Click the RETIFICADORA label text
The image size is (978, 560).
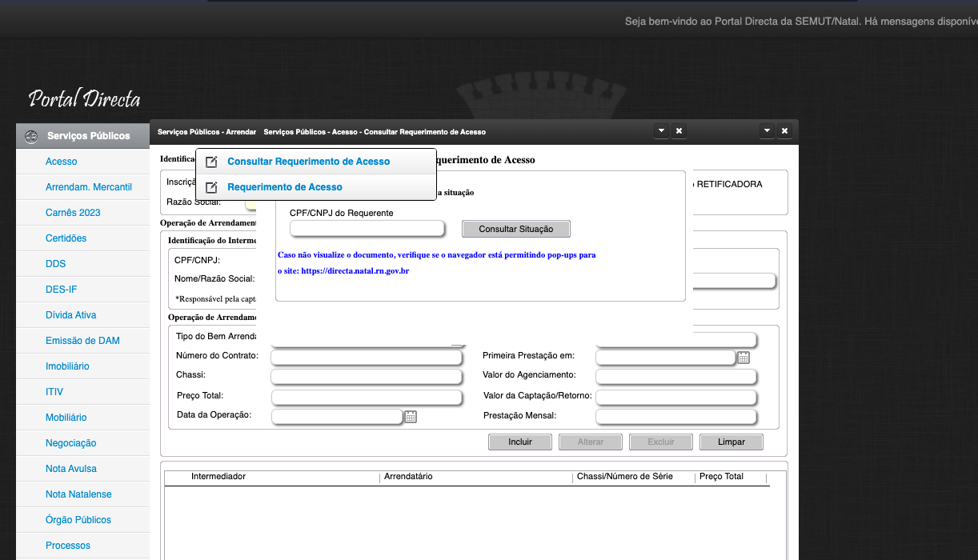(x=730, y=185)
